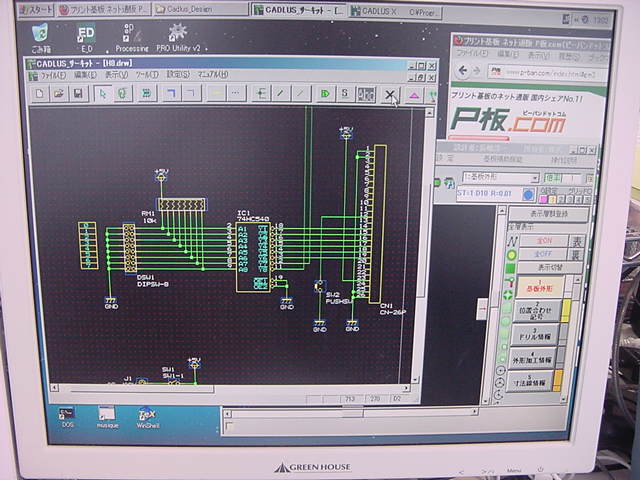This screenshot has height=480, width=640.
Task: Click the blue circle icon beside ST field
Action: pyautogui.click(x=528, y=194)
